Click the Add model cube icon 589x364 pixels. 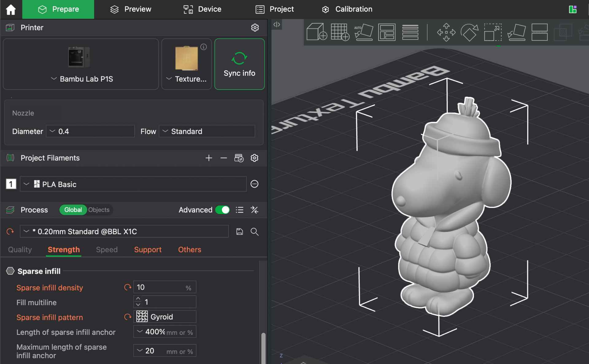click(x=317, y=32)
